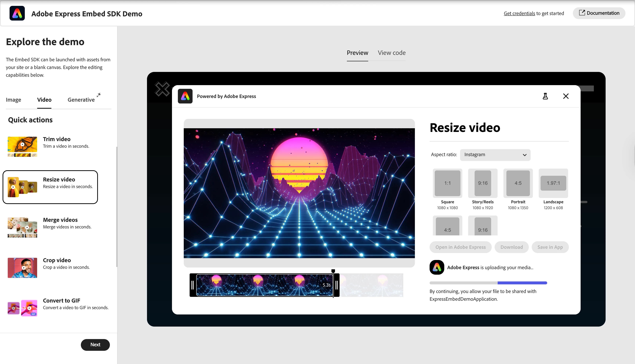The image size is (635, 364).
Task: Close the Adobe Express modal
Action: pos(566,96)
